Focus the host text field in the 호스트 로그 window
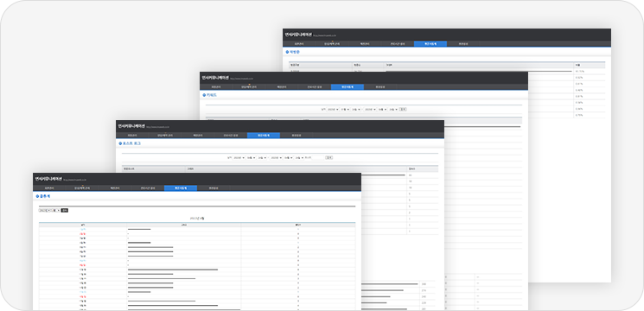 point(317,157)
